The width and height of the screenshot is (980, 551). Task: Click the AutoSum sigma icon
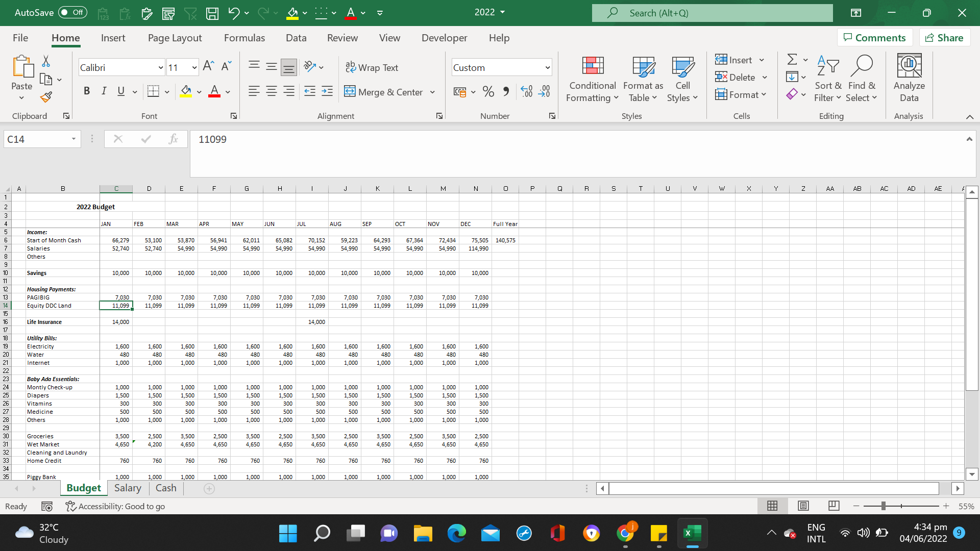(792, 60)
